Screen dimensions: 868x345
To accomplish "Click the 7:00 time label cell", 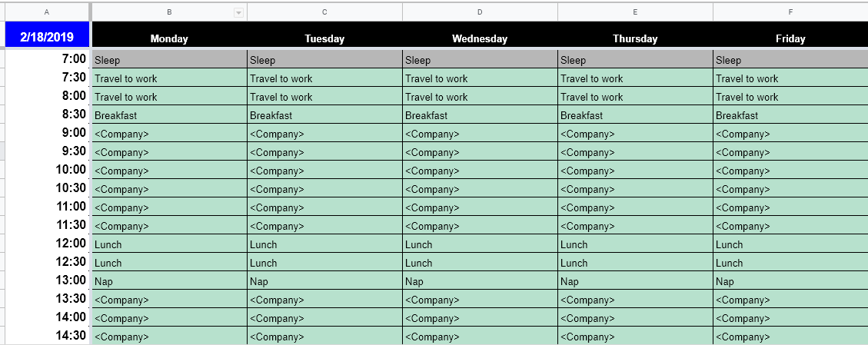I will click(47, 59).
